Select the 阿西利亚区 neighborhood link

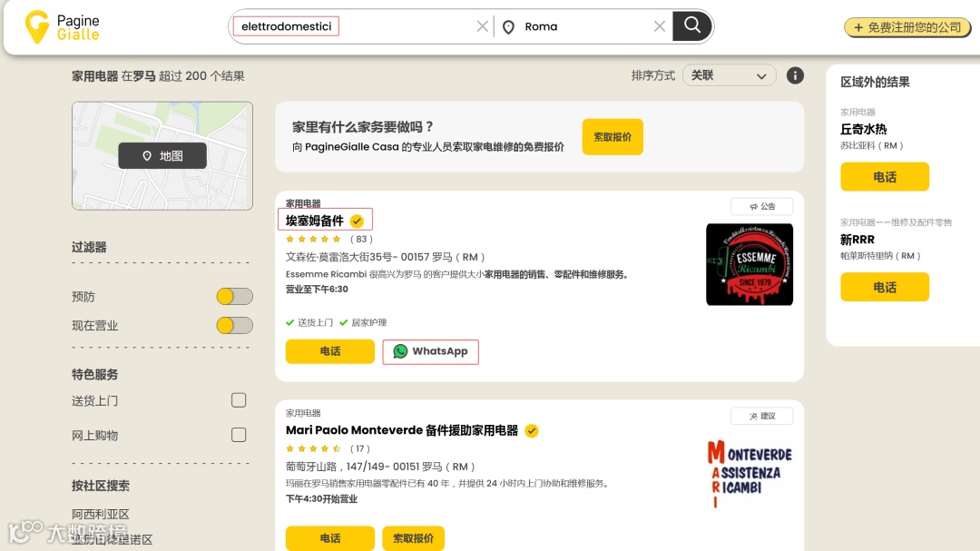tap(100, 514)
